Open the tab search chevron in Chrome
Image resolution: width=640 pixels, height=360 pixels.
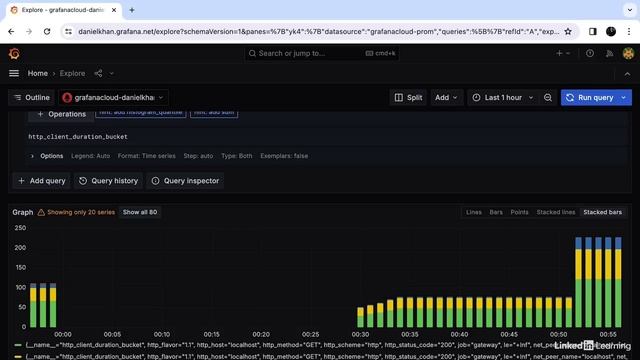[629, 10]
